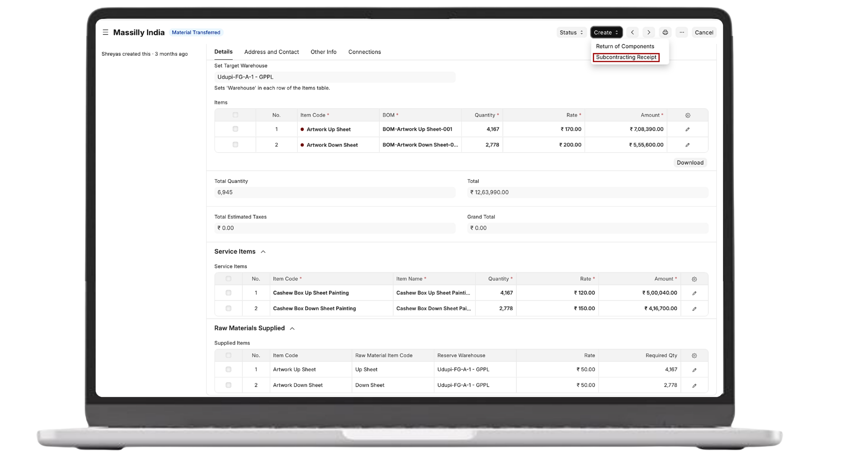Screen dimensions: 868x456
Task: Edit the Artwork Up Sheet row pencil
Action: click(687, 129)
